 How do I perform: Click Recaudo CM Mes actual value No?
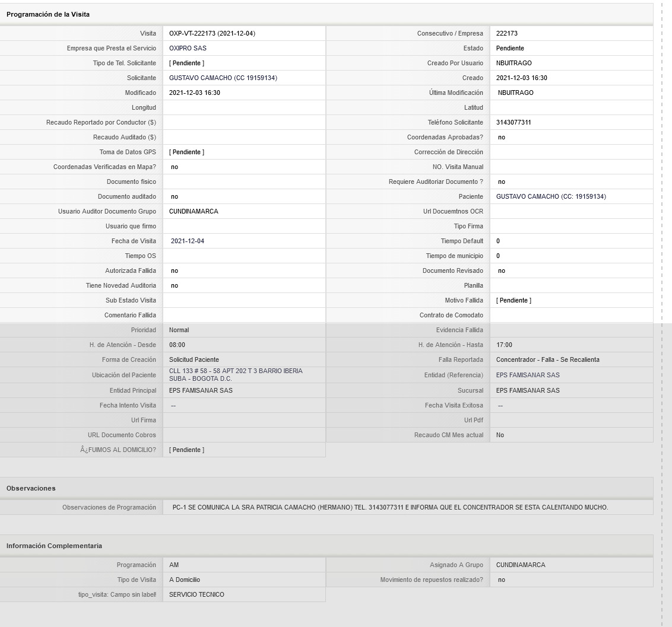tap(500, 435)
